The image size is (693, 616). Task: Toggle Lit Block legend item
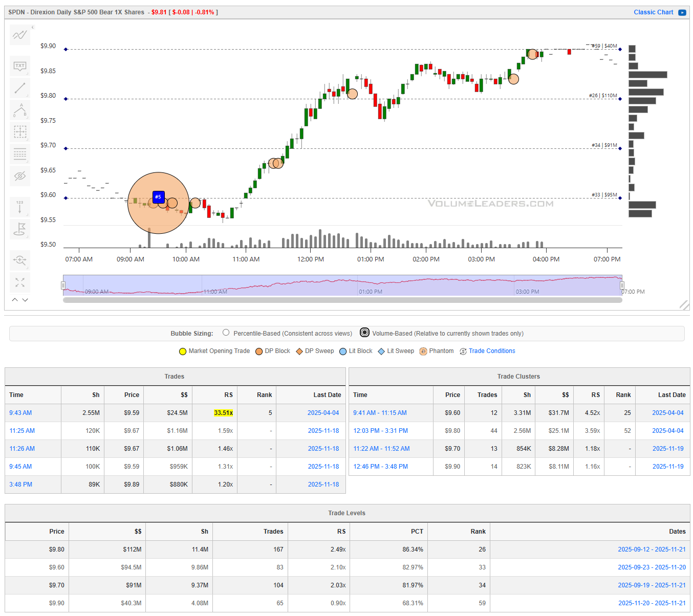coord(356,351)
